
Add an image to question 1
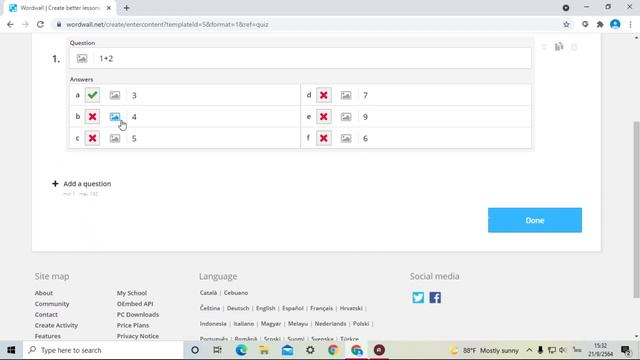click(x=82, y=58)
